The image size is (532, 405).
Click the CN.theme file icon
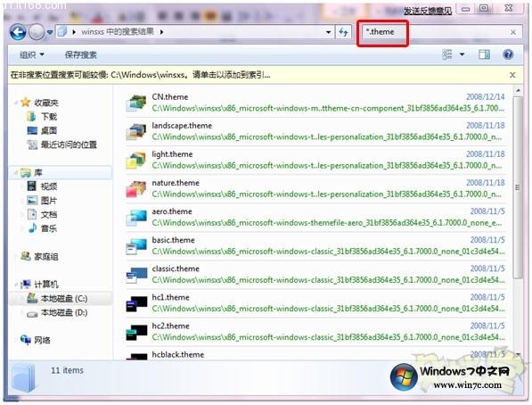tap(136, 103)
